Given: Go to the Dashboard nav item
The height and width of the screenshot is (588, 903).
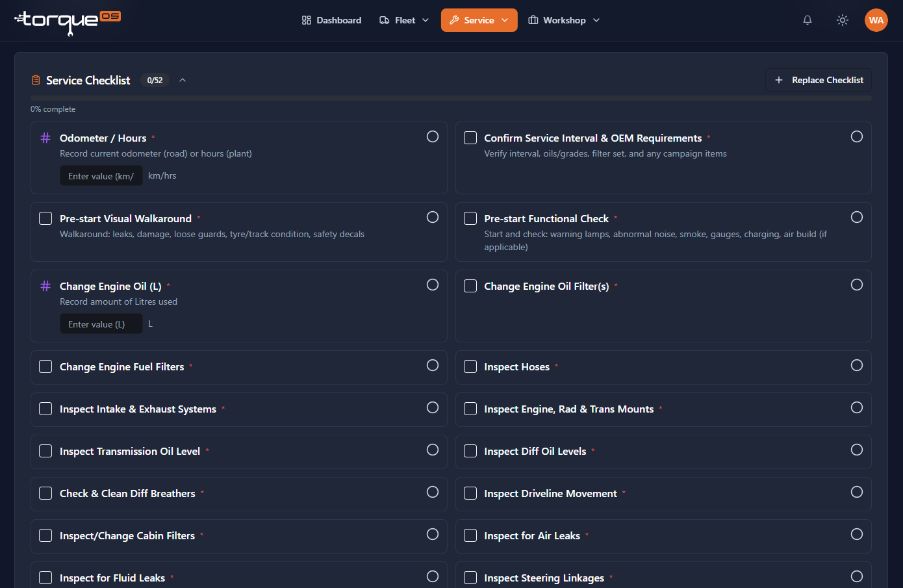Looking at the screenshot, I should click(331, 20).
